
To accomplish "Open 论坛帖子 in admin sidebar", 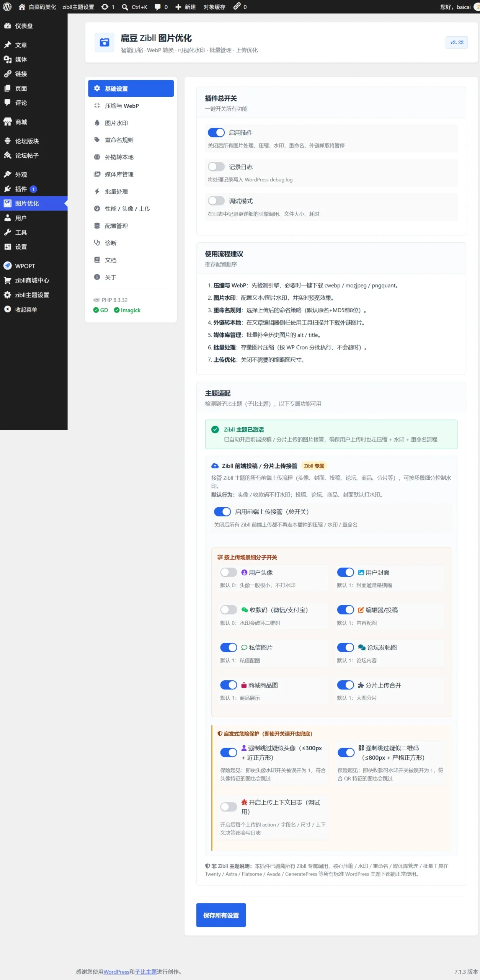I will (x=34, y=155).
